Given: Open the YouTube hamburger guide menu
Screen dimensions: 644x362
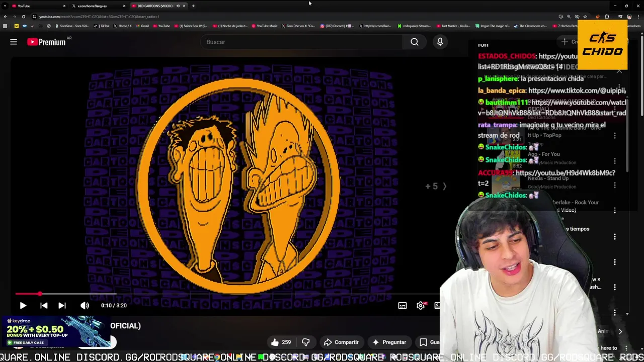Looking at the screenshot, I should click(14, 42).
